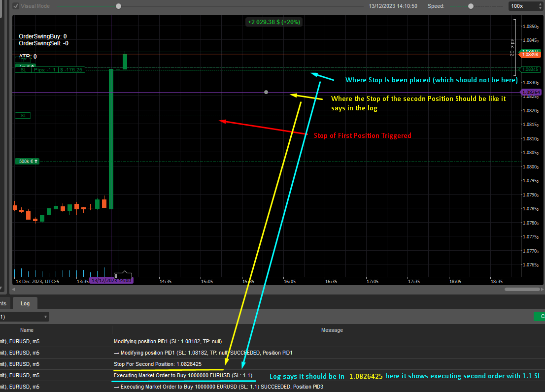Click the backtest timeline slider handle
Screen dimensions: 545x392
tap(118, 6)
